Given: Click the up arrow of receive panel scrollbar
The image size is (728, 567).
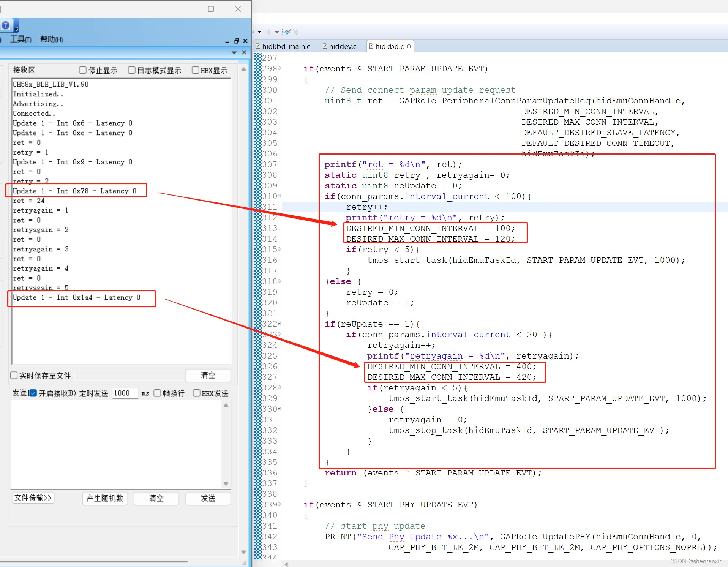Looking at the screenshot, I should click(x=243, y=69).
